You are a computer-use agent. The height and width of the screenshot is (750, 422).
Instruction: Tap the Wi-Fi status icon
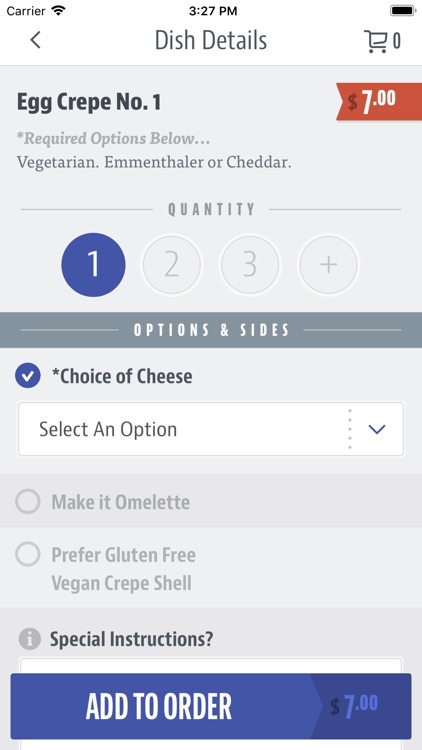click(x=58, y=11)
